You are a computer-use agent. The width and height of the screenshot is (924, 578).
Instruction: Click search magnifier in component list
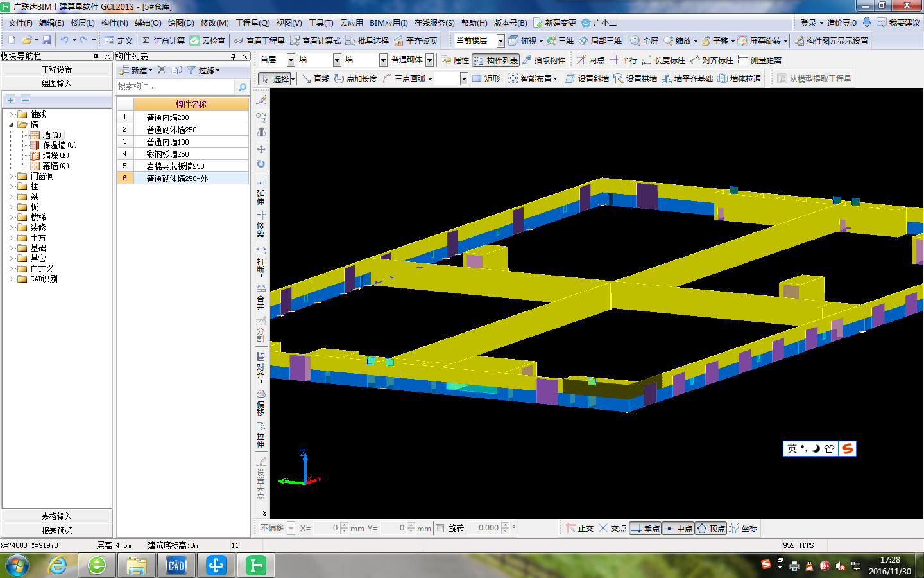(243, 86)
